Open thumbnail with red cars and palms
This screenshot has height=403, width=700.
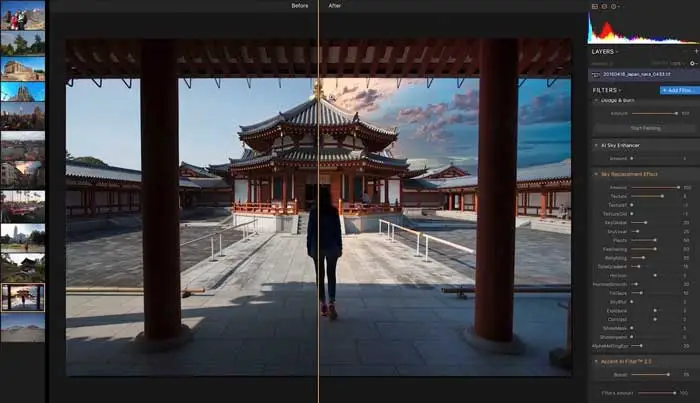click(x=23, y=206)
